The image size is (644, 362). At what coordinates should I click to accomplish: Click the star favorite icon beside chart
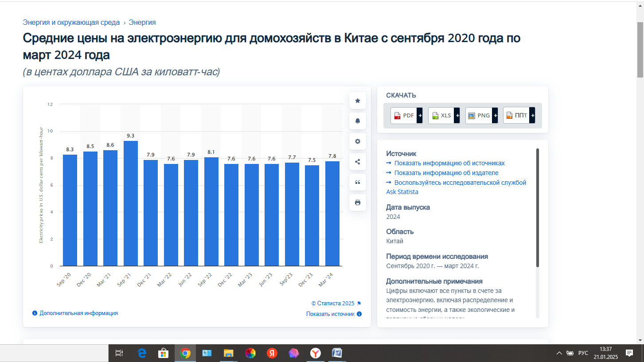tap(357, 101)
